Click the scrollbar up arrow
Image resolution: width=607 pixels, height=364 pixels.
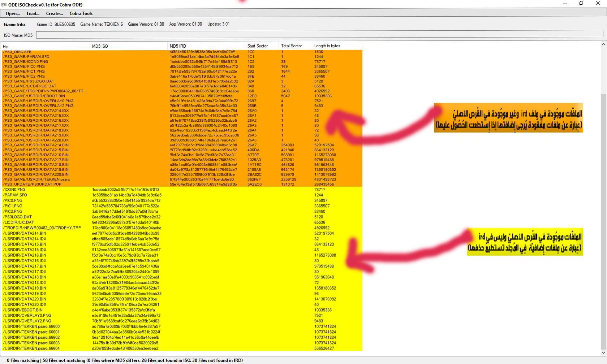(x=603, y=44)
